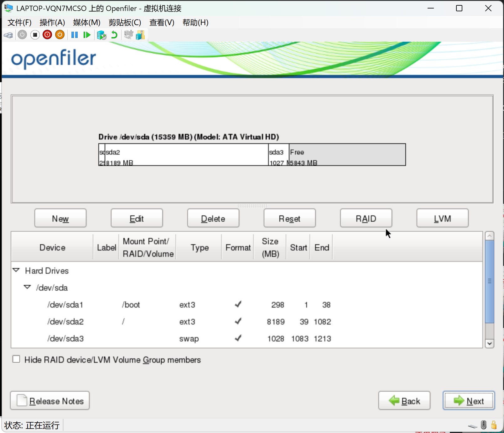Click the 298 size value

(278, 305)
